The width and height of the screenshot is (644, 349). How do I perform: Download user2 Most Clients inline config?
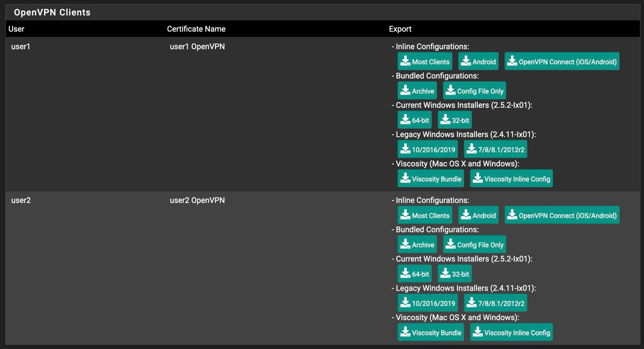(x=425, y=215)
